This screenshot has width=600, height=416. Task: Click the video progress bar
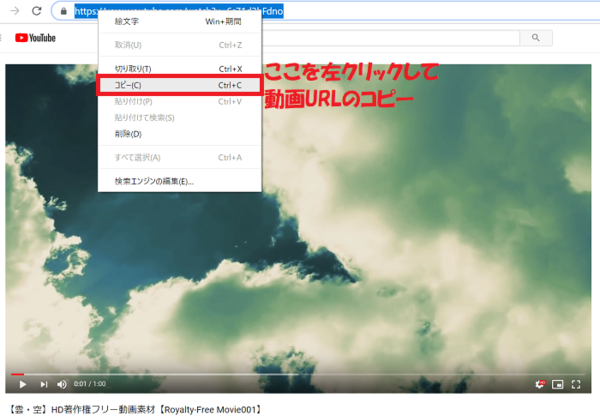(298, 374)
